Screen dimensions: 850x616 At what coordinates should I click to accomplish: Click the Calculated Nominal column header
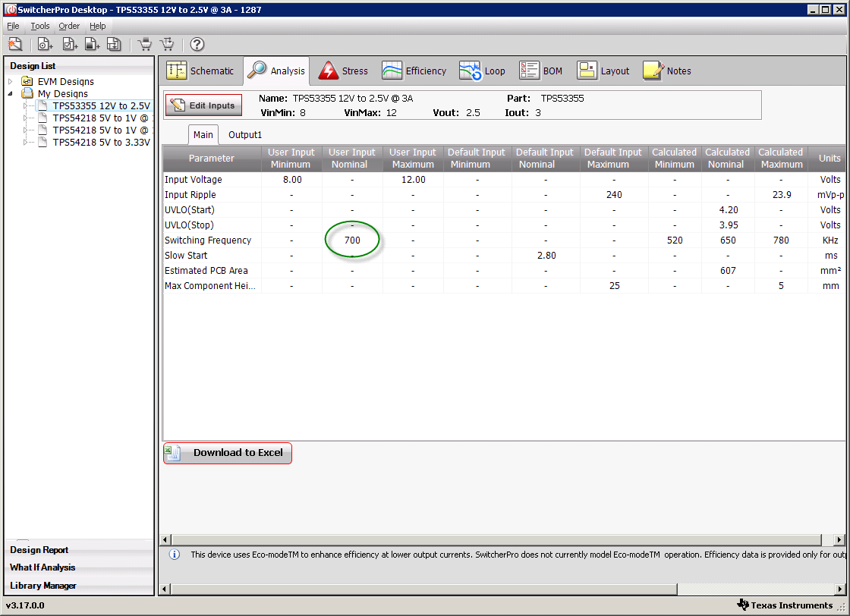click(x=728, y=159)
